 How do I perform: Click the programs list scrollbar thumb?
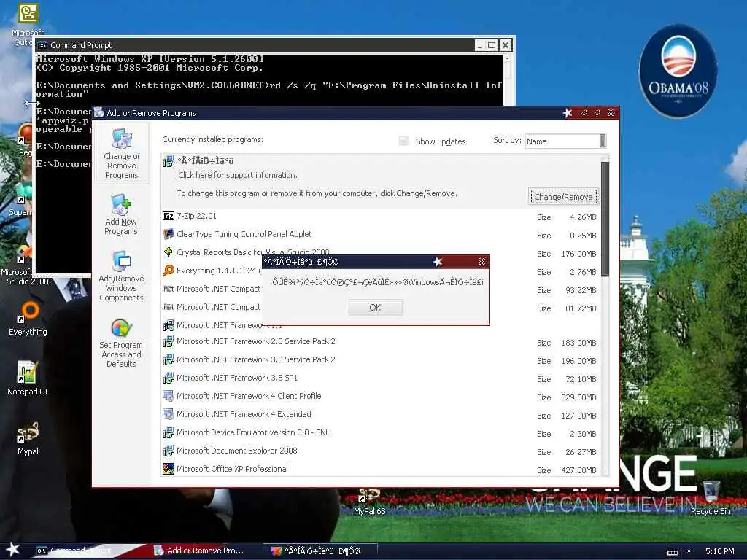point(605,219)
